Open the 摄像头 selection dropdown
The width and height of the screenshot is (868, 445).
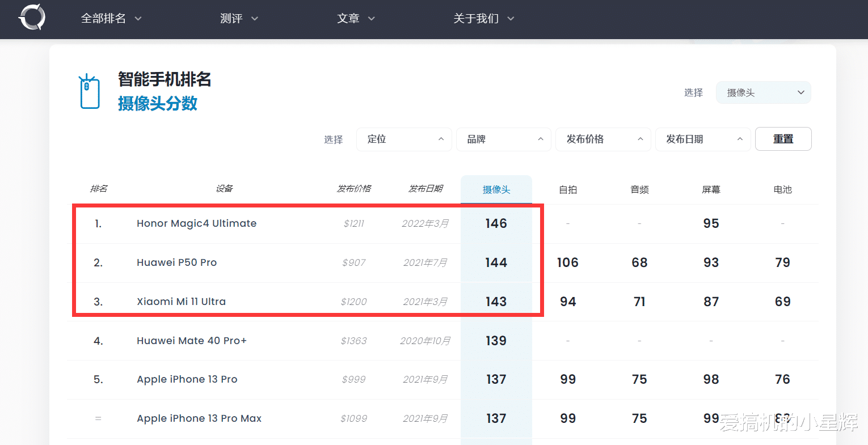[764, 93]
